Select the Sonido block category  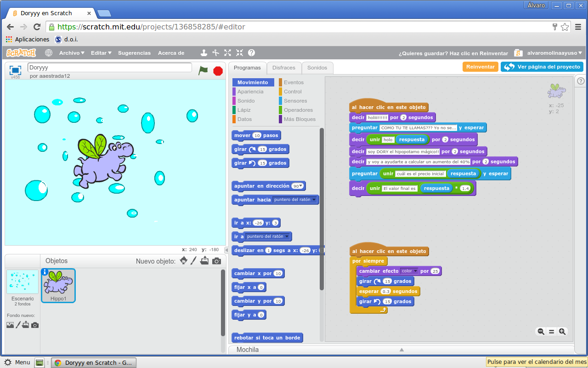coord(246,101)
